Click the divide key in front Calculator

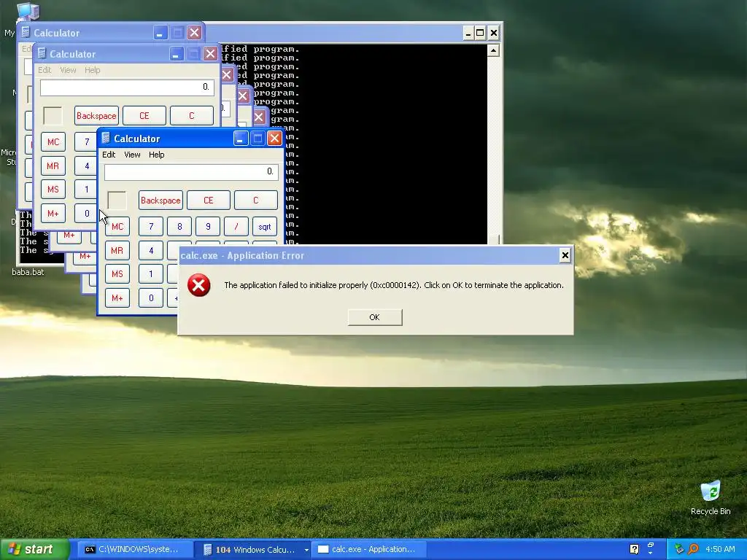[236, 227]
